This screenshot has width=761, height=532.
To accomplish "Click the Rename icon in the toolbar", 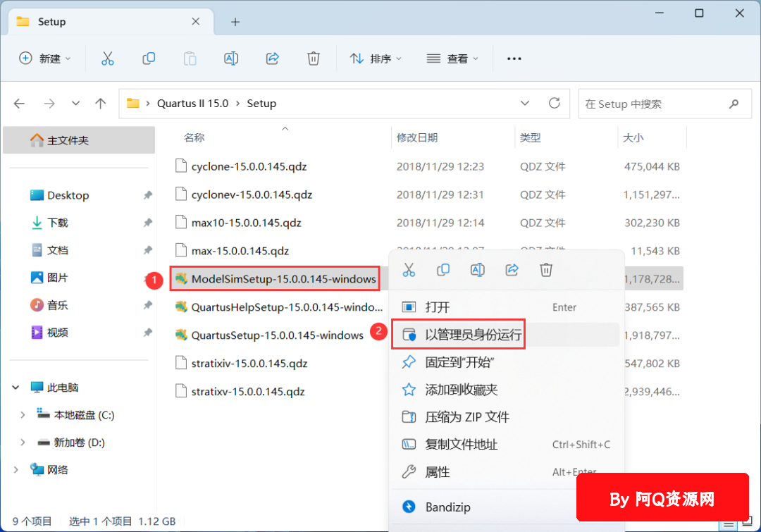I will point(231,58).
